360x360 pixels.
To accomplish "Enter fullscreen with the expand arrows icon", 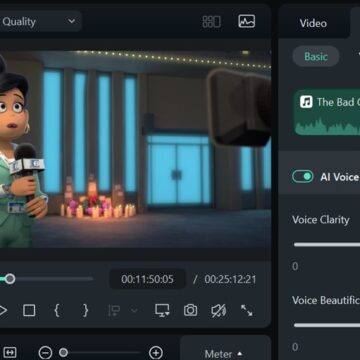I will pyautogui.click(x=247, y=310).
